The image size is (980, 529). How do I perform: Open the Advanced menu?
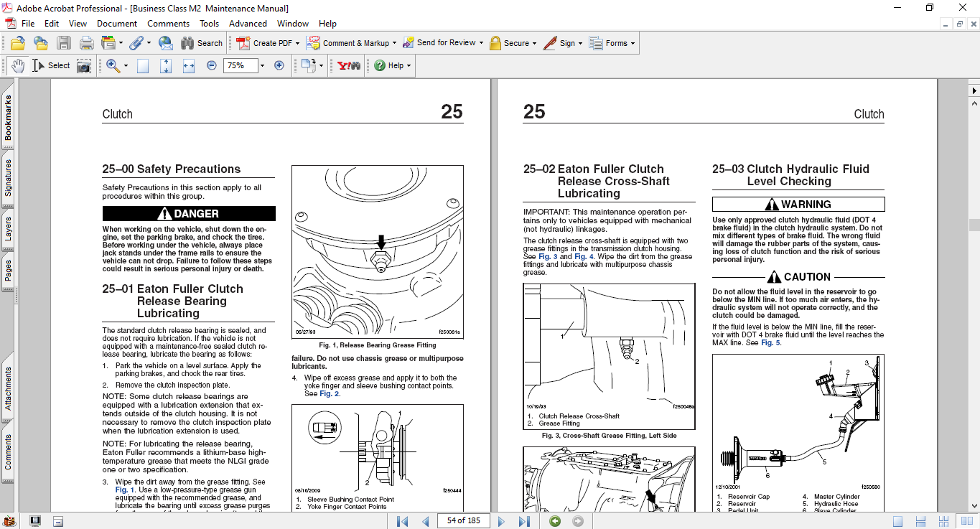(x=248, y=24)
